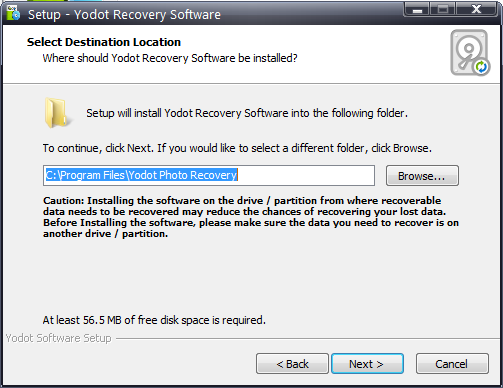Click the 56.5 MB free disk space notice
This screenshot has height=388, width=503.
coord(154,320)
